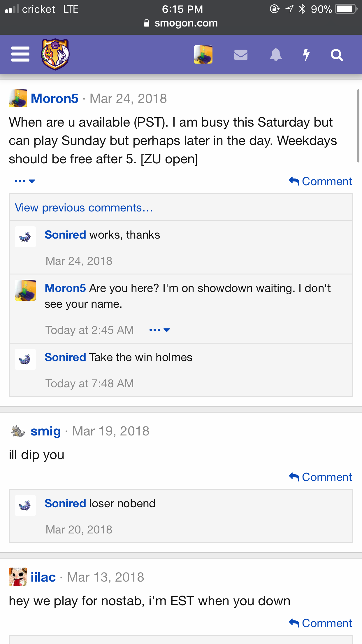The image size is (362, 644).
Task: Open smig's user profile link
Action: pos(46,431)
